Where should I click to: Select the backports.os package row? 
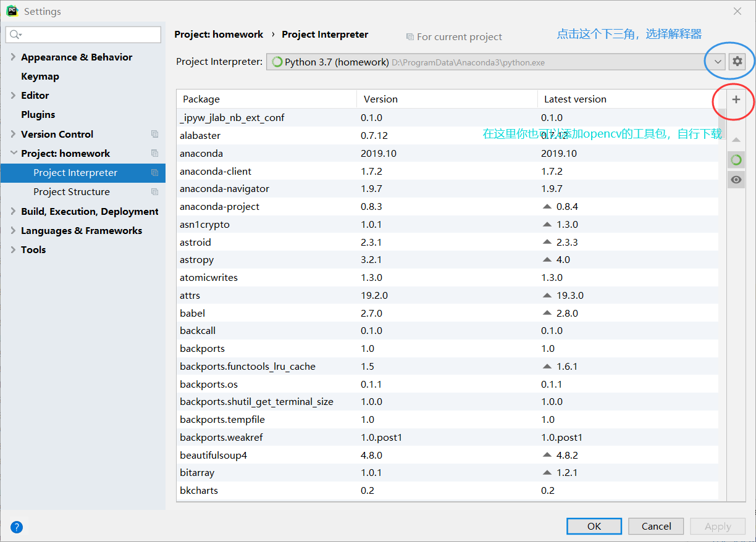click(x=447, y=384)
